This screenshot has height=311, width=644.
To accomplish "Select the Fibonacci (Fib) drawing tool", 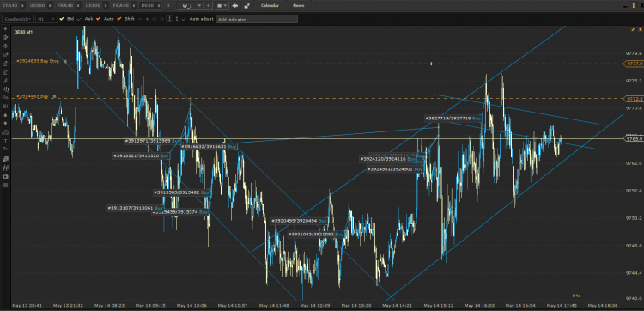I will [5, 97].
